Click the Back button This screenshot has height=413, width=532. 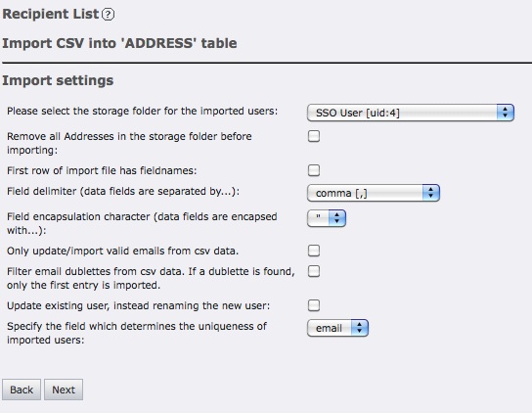pos(22,390)
